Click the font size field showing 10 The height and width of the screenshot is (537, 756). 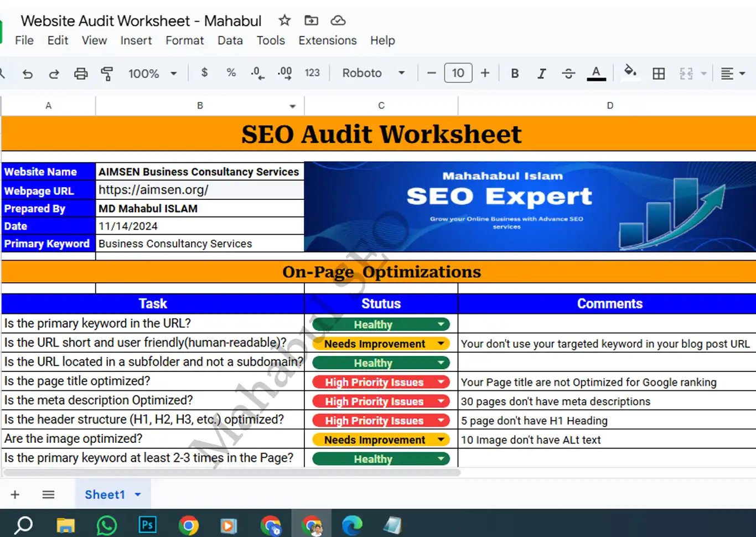tap(458, 73)
